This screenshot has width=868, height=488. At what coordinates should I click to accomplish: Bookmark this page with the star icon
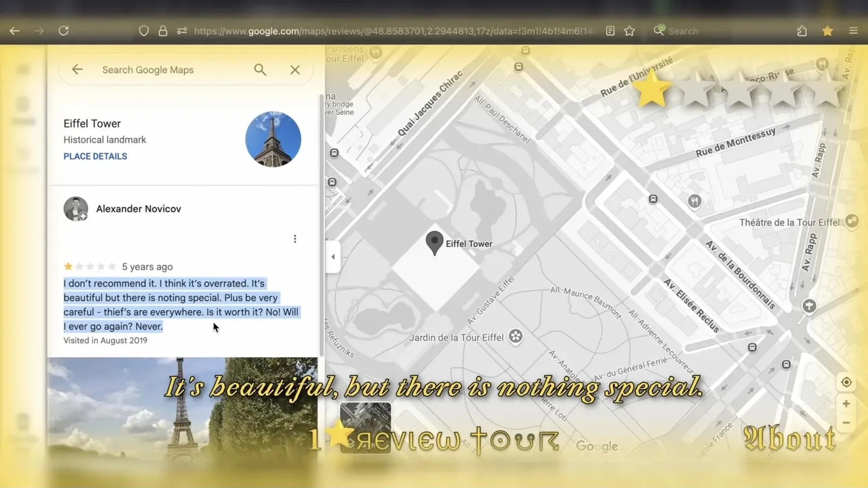coord(629,31)
